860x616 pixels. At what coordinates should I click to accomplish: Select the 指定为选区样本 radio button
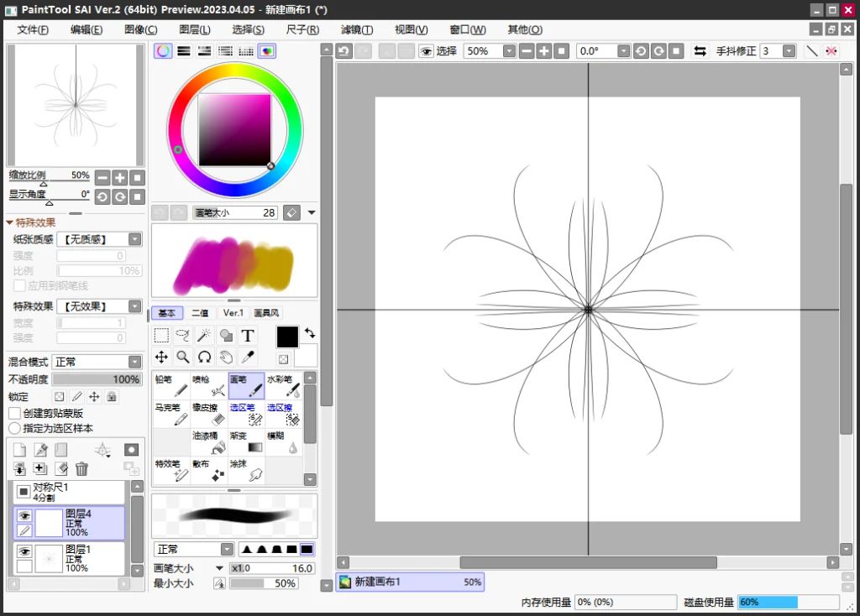(15, 428)
